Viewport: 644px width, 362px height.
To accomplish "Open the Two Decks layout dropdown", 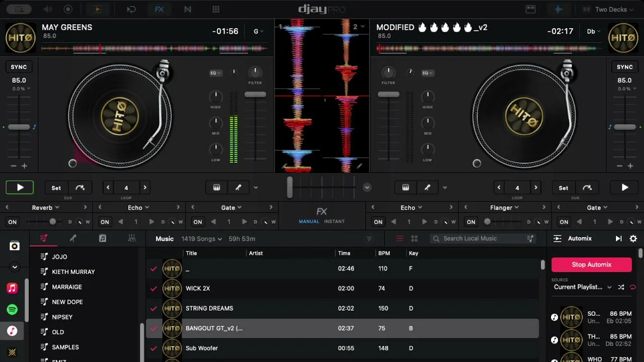I will click(x=607, y=10).
